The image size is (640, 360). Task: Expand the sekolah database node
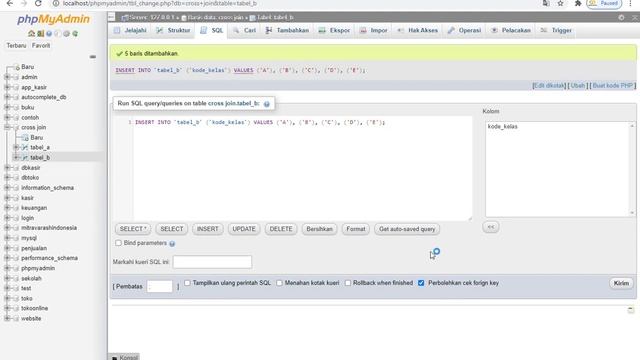point(7,278)
